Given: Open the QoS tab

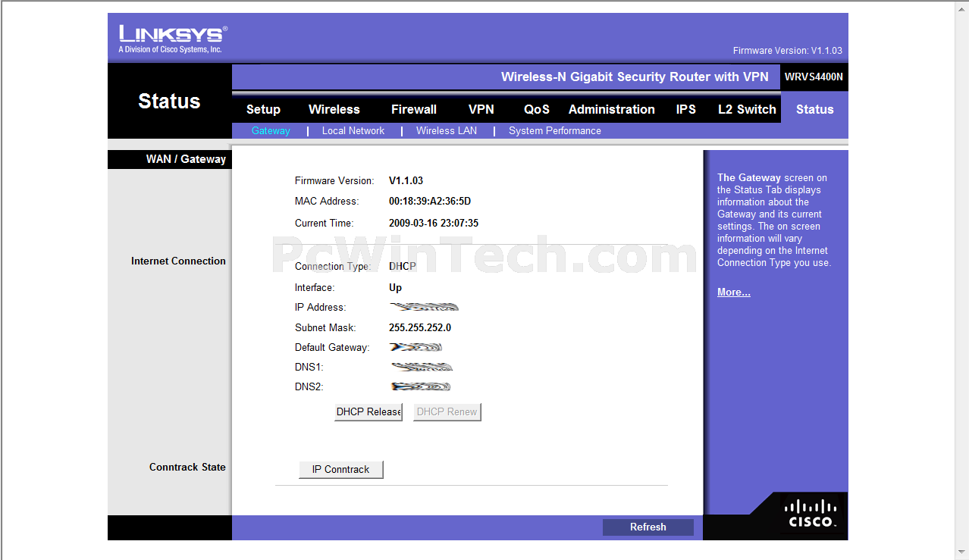Looking at the screenshot, I should point(537,109).
